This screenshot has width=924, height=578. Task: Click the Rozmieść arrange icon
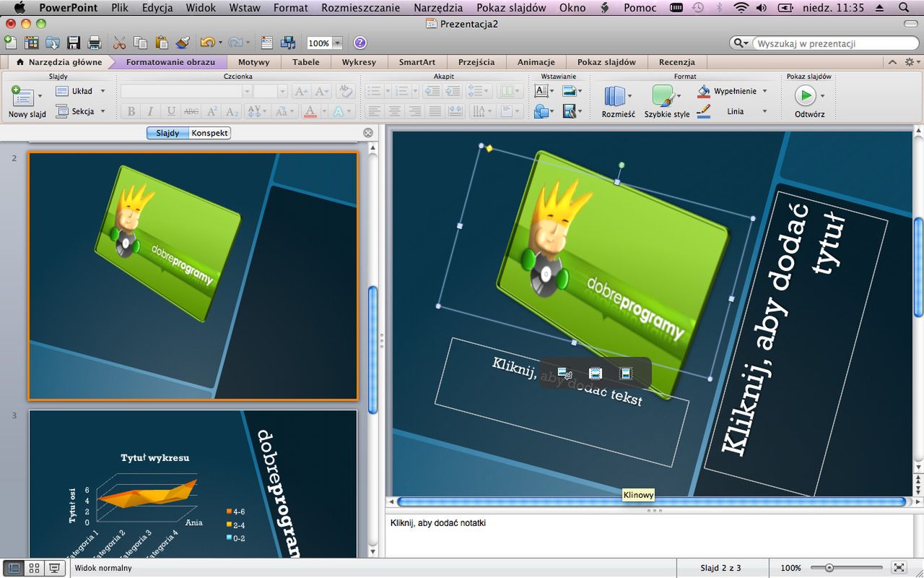tap(614, 96)
